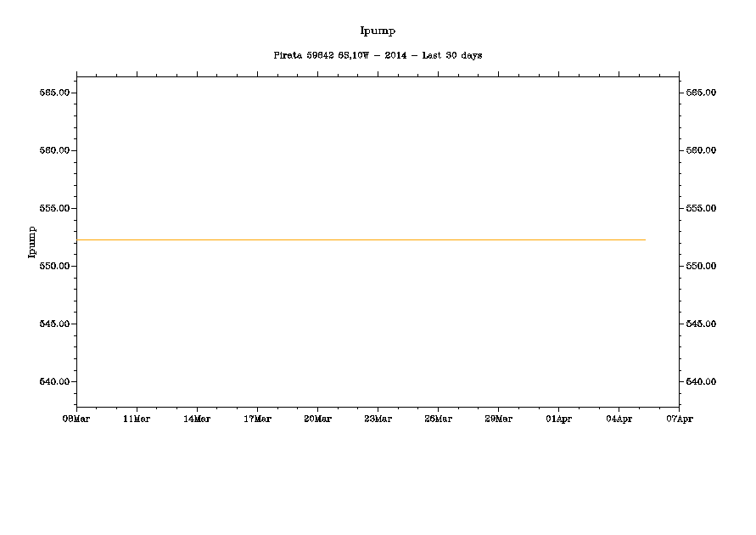This screenshot has height=535, width=756.
Task: Click the rotated Ipump y-axis label
Action: pyautogui.click(x=32, y=241)
